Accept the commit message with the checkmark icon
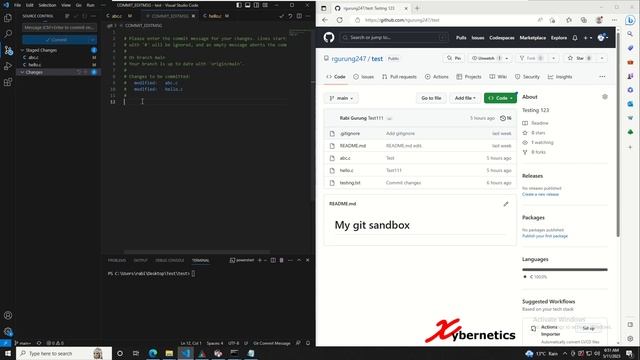The image size is (640, 360). [281, 16]
